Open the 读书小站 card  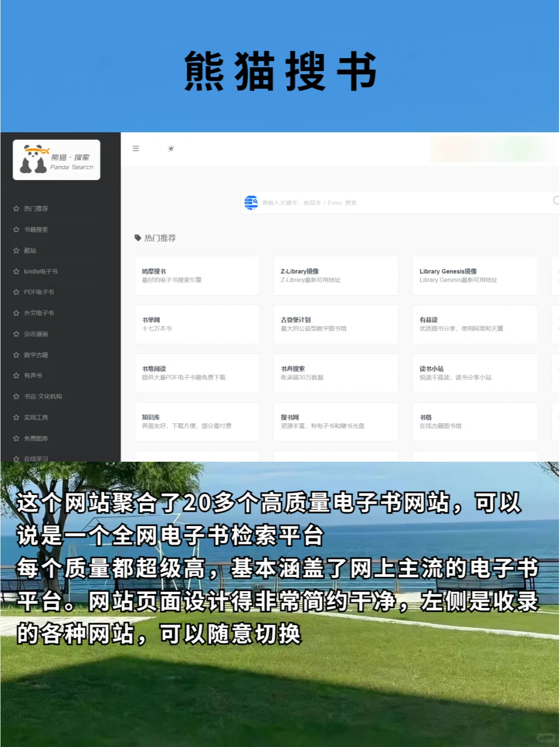475,373
